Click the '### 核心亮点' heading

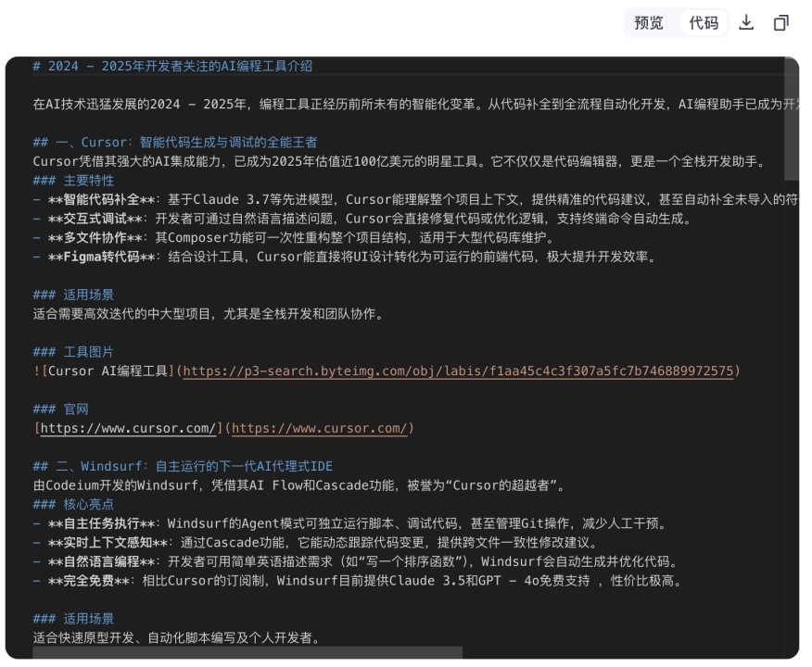pyautogui.click(x=73, y=505)
